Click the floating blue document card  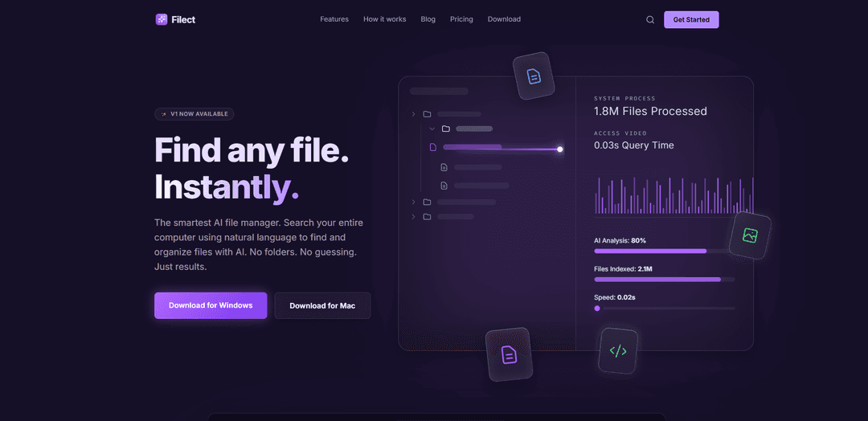pos(534,76)
